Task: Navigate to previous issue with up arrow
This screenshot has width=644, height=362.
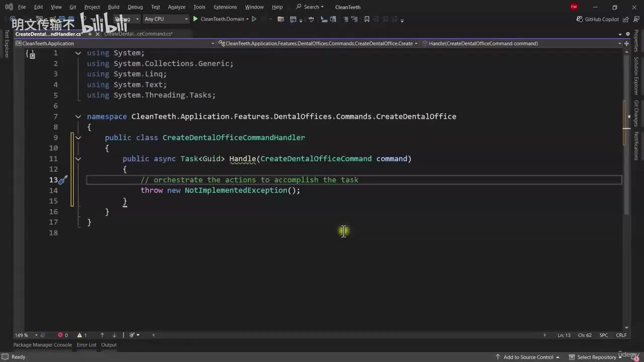Action: [102, 335]
